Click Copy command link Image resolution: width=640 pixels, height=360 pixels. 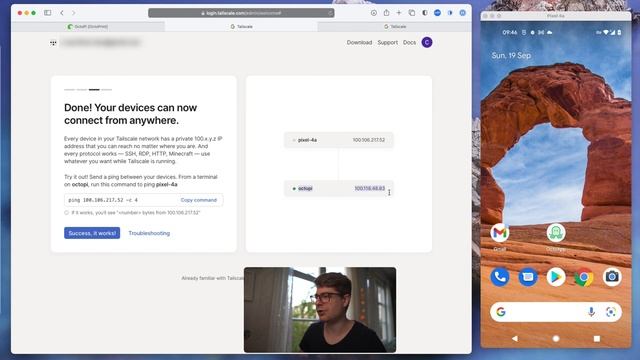click(x=198, y=200)
